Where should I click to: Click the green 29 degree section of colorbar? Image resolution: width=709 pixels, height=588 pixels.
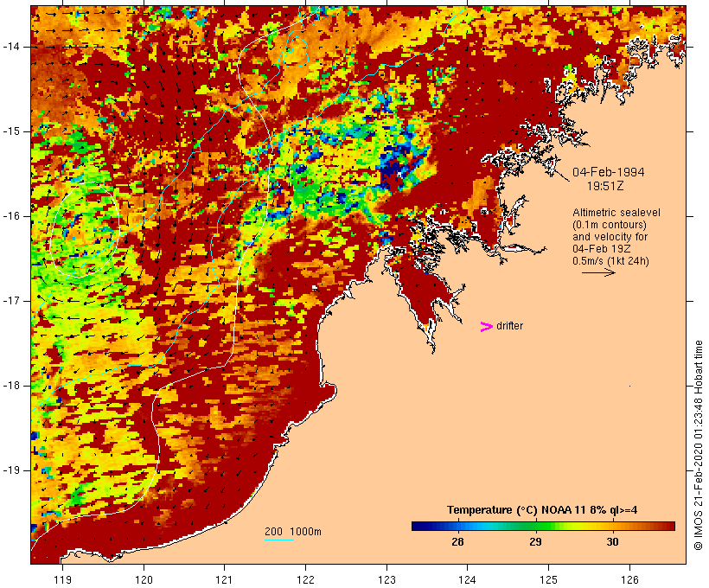(536, 526)
